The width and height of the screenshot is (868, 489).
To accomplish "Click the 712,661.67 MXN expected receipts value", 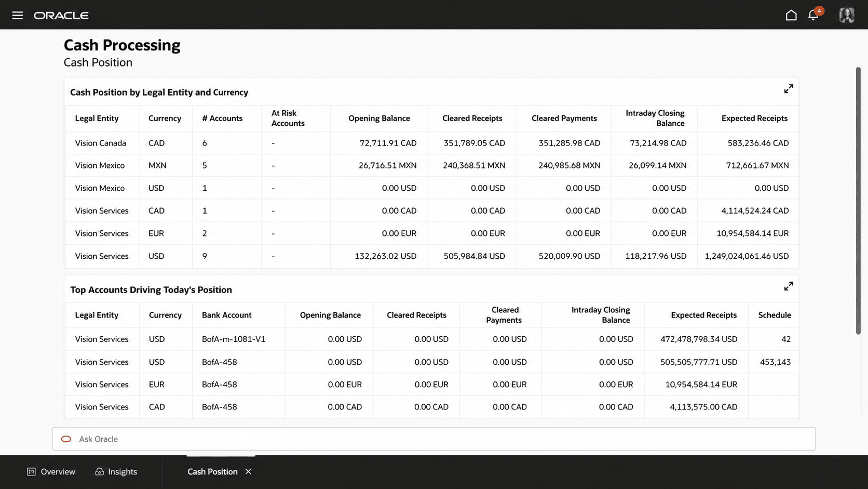I will (x=757, y=166).
